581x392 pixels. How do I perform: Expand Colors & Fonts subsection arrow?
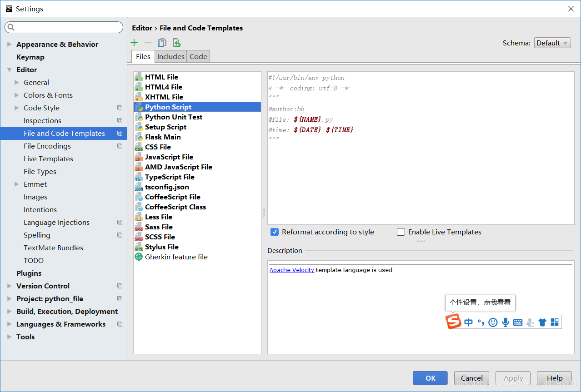(17, 95)
